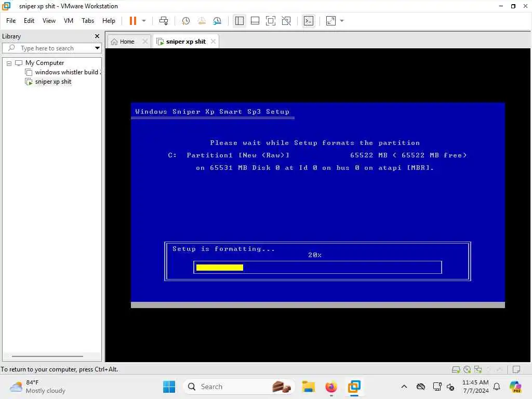Open the Help menu
Screen dimensions: 532x399
tap(109, 21)
